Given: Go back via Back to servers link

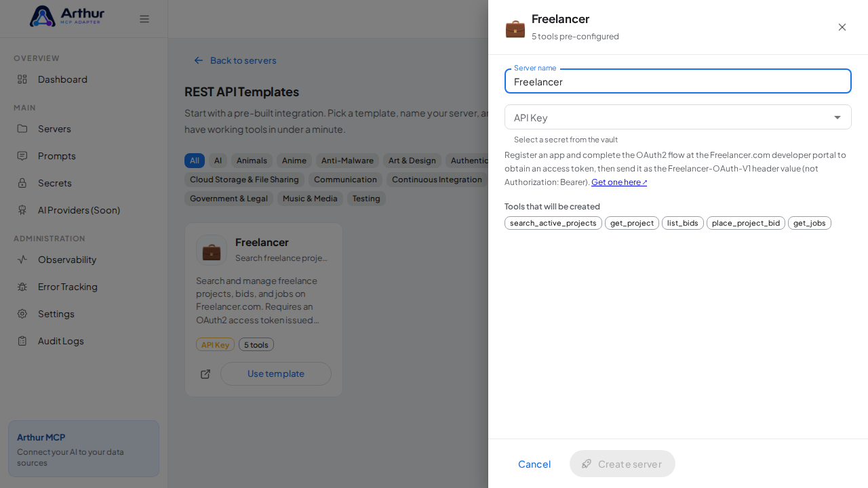Looking at the screenshot, I should click(235, 60).
